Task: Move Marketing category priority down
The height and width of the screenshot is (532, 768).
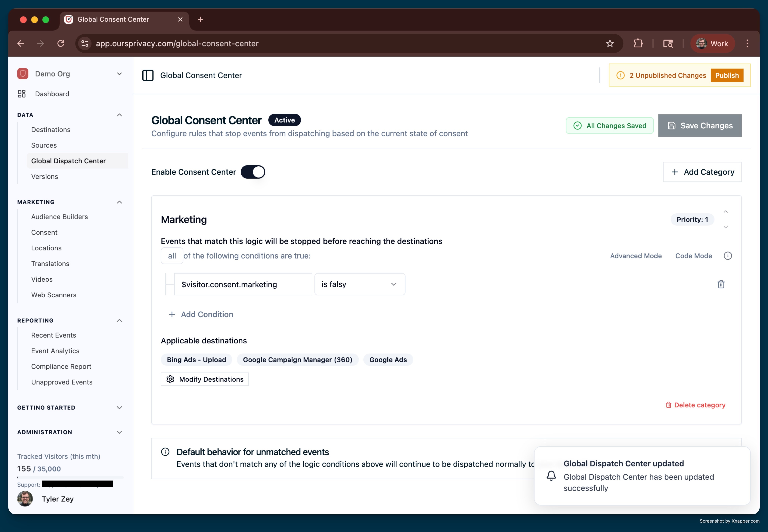Action: (x=726, y=227)
